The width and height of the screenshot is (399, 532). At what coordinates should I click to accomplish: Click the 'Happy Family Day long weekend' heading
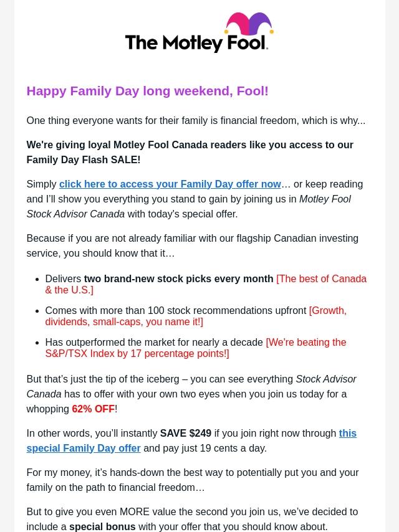tap(147, 91)
